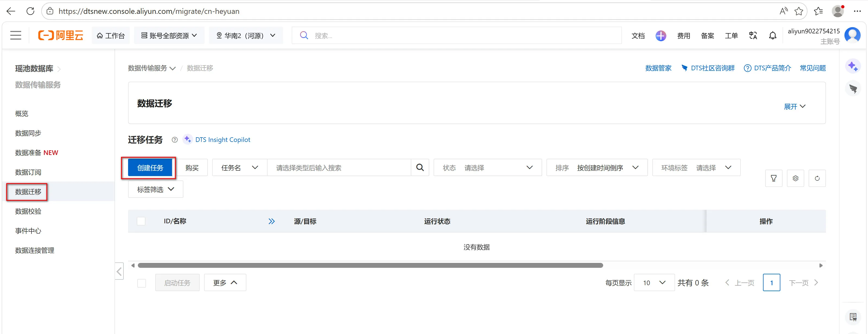This screenshot has height=334, width=868.
Task: Open the 更多 actions menu
Action: coord(225,283)
